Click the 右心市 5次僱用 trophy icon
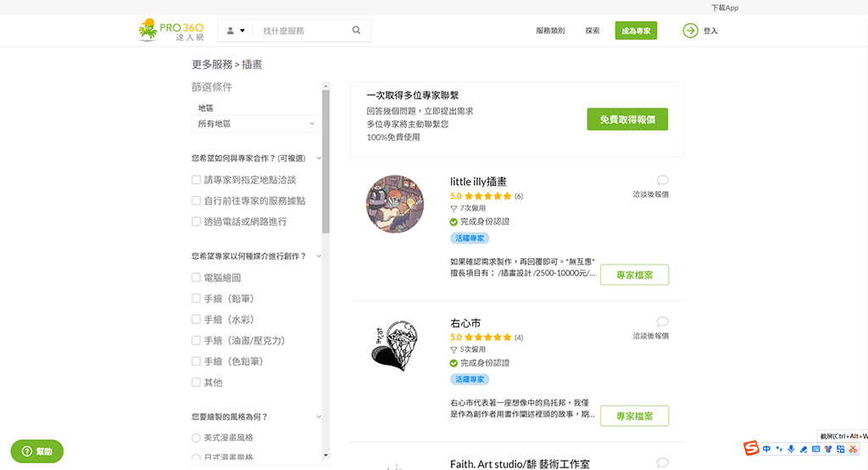This screenshot has width=868, height=470. coord(453,350)
